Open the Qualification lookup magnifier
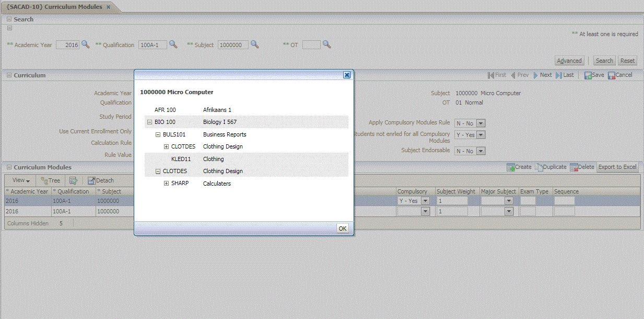 [x=173, y=44]
